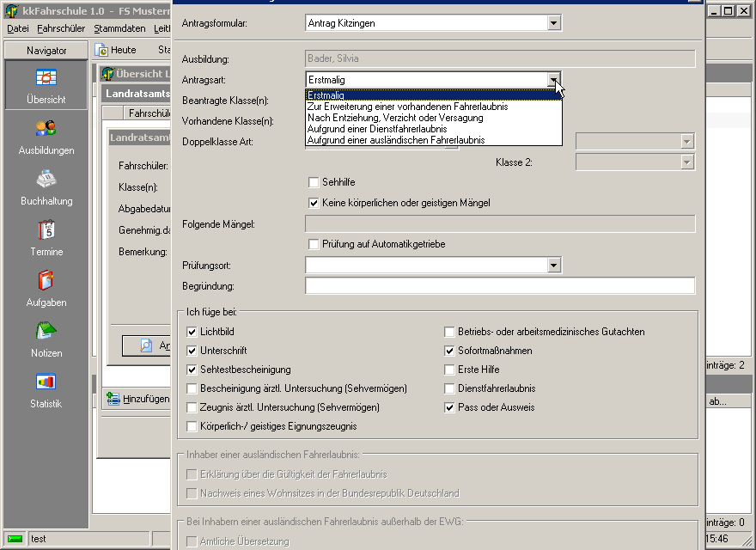Open the Klasse 2 dropdown
Screen dimensions: 756x550
point(687,162)
